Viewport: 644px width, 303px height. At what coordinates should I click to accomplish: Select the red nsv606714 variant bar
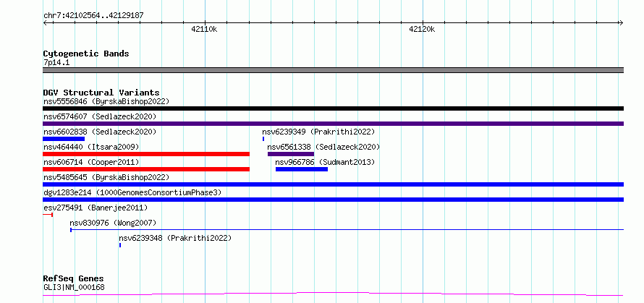point(146,169)
